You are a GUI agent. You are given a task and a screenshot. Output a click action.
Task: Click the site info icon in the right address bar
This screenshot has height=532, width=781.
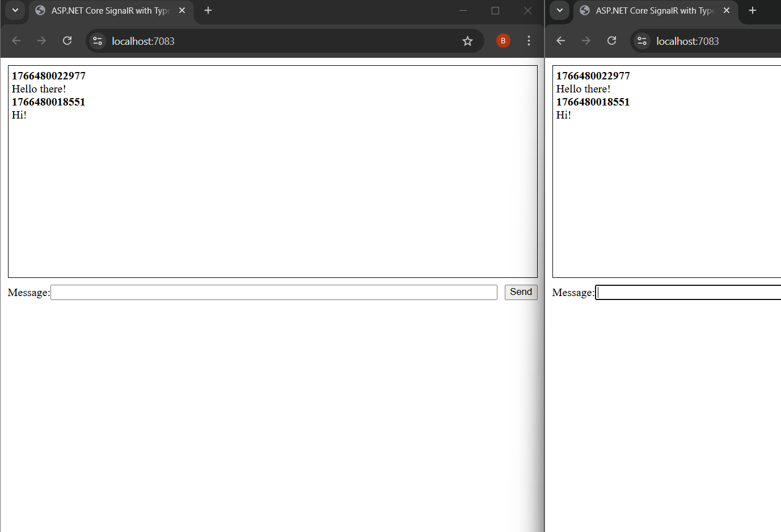coord(641,41)
